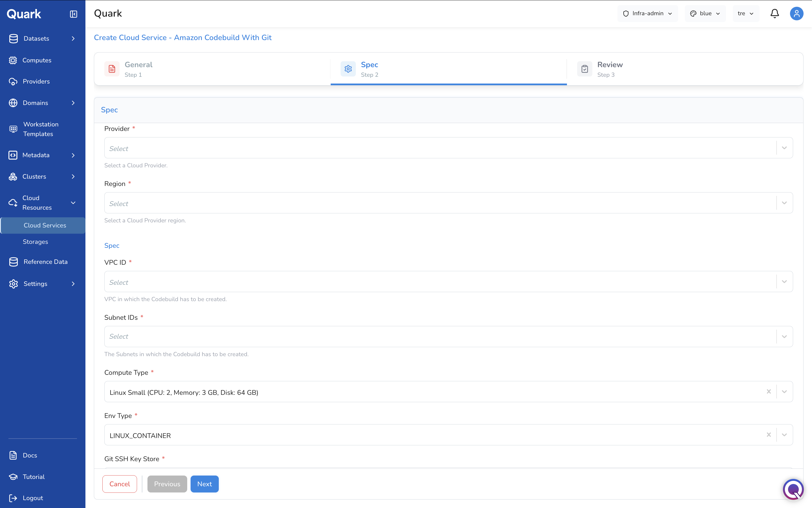Click Create Cloud Service page title
The width and height of the screenshot is (812, 508).
tap(182, 38)
